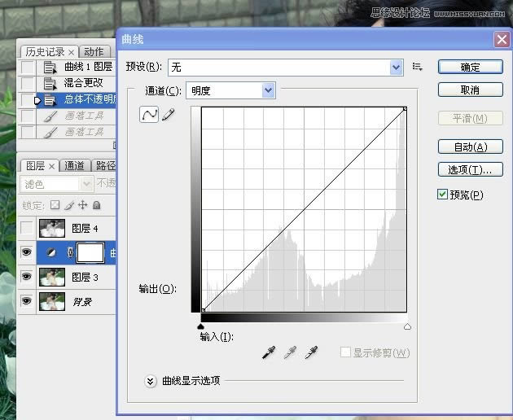Toggle the 预览(P) preview checkbox
Image resolution: width=513 pixels, height=420 pixels.
[443, 195]
